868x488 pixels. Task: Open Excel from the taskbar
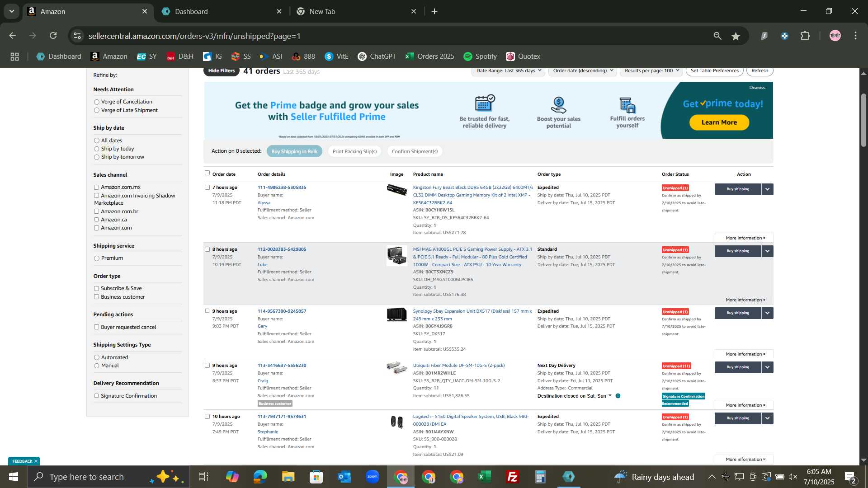pyautogui.click(x=484, y=477)
